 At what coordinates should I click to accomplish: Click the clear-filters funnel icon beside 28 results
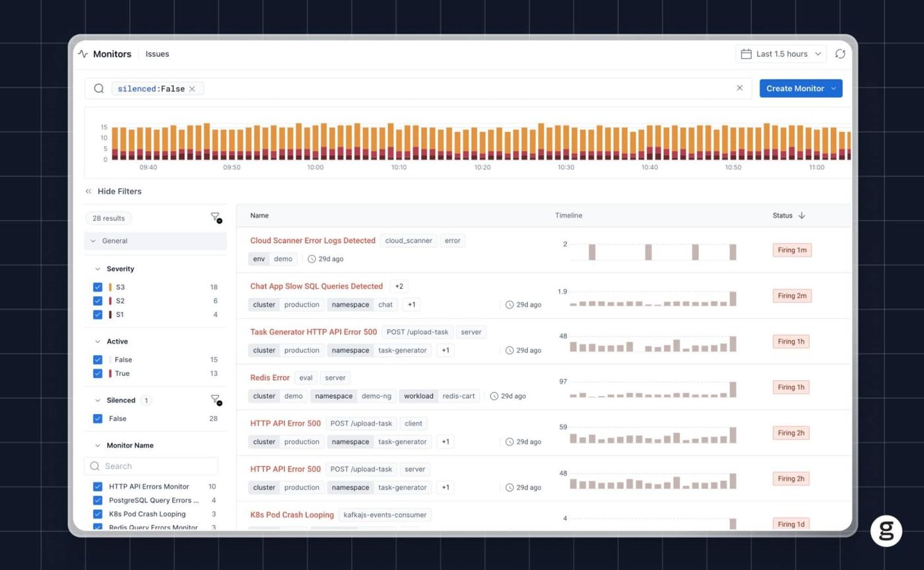[216, 218]
